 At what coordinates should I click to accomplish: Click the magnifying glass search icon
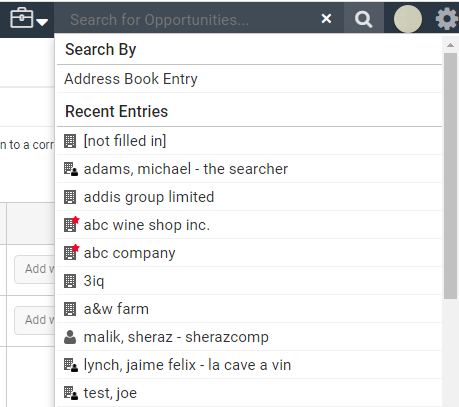click(363, 19)
